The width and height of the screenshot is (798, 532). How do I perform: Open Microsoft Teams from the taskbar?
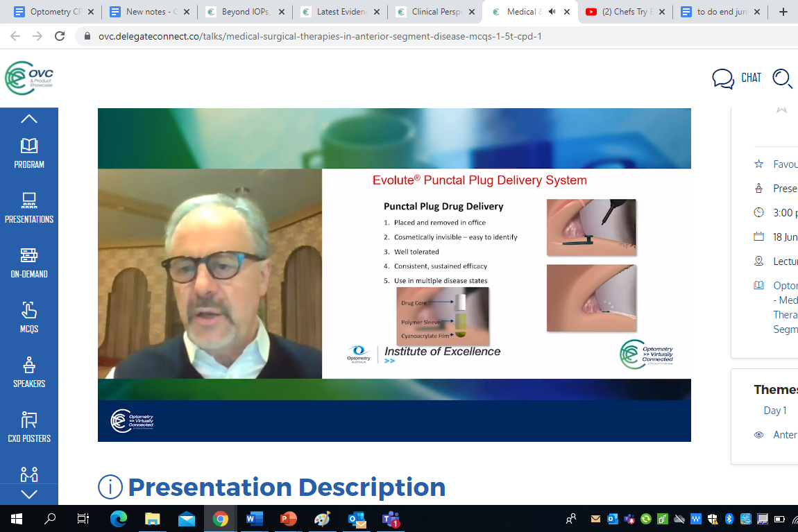point(391,519)
